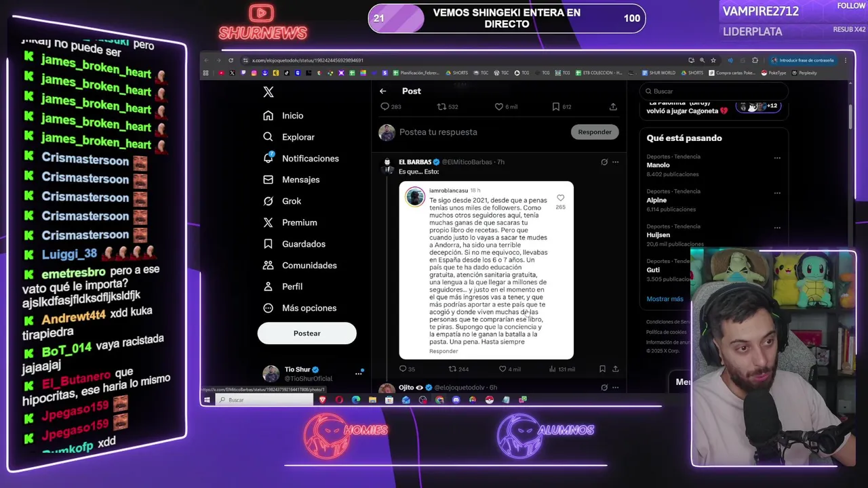Open more options for Manolo trend
The height and width of the screenshot is (488, 868).
pyautogui.click(x=777, y=158)
